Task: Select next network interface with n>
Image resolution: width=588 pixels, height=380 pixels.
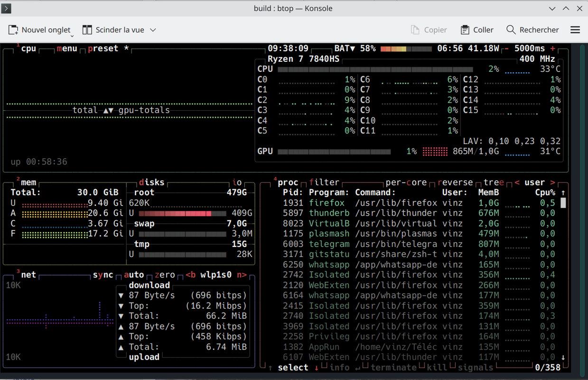Action: (242, 275)
